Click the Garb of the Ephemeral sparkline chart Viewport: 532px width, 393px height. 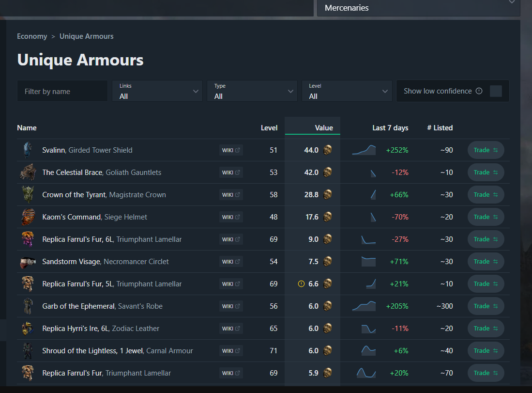pos(364,306)
